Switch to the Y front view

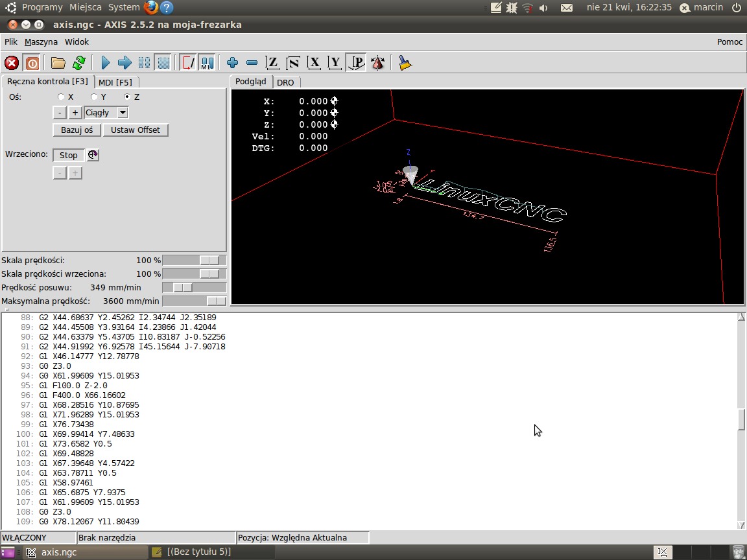point(335,63)
